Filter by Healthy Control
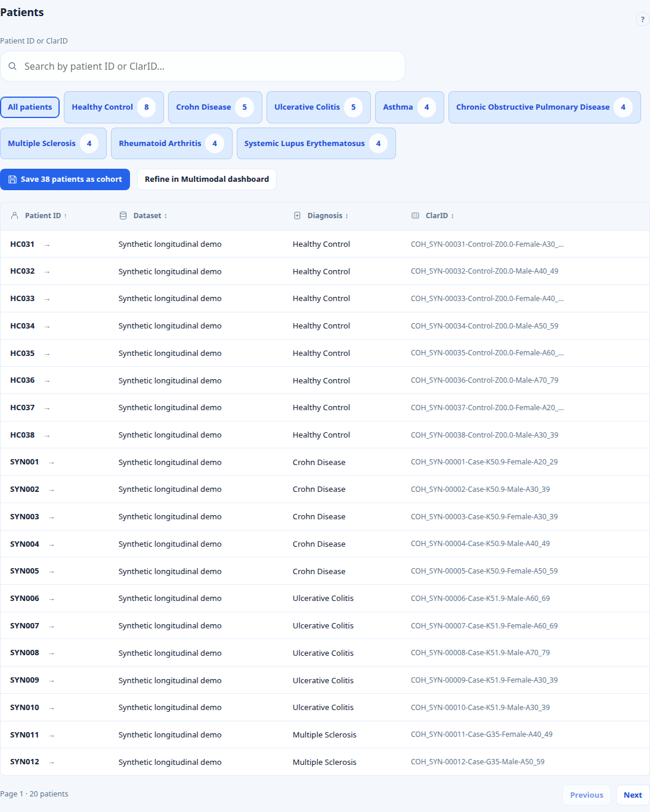Image resolution: width=650 pixels, height=812 pixels. 114,107
